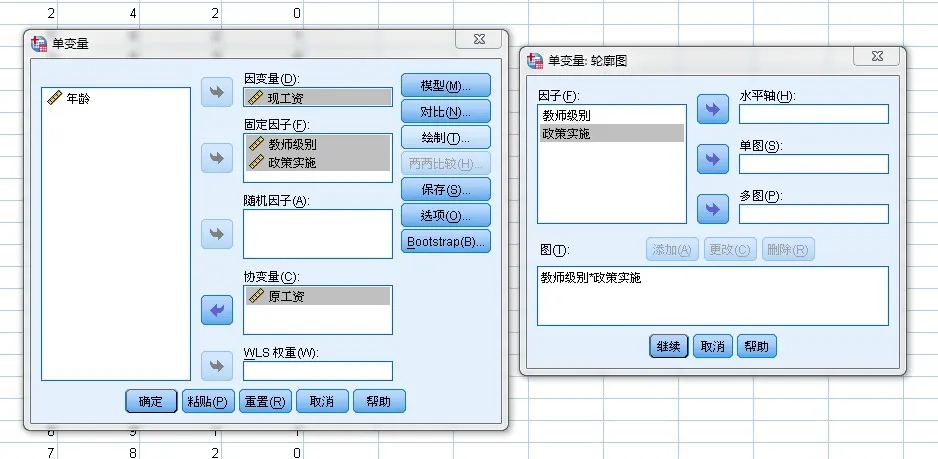Viewport: 938px width, 459px height.
Task: Click the 多图(P) input field
Action: (x=814, y=214)
